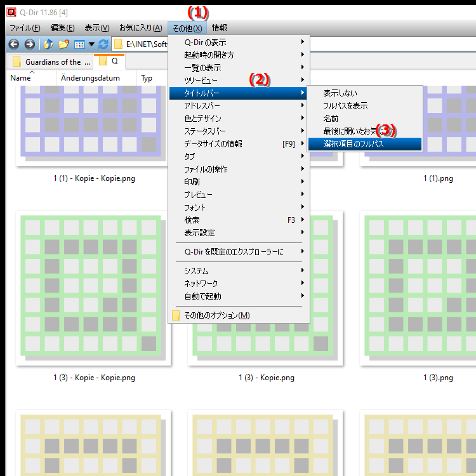Open the ネットワーク submenu
The height and width of the screenshot is (476, 476).
(x=239, y=284)
